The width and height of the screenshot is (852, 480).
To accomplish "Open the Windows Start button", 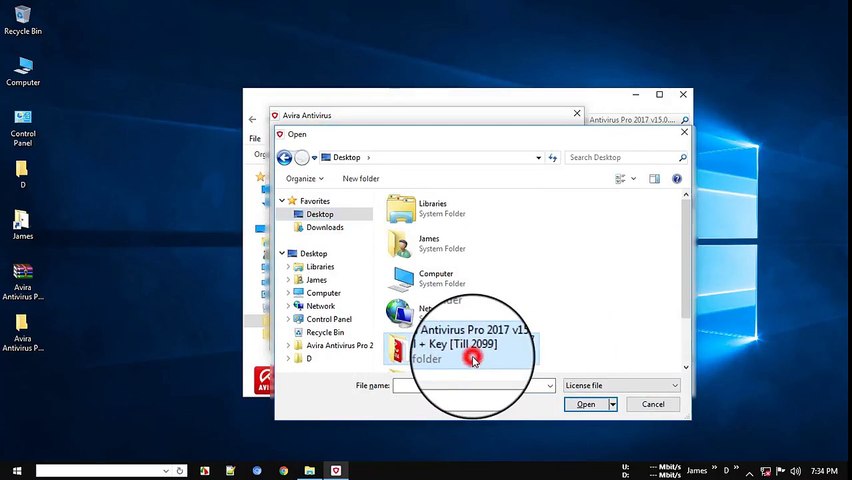I will coord(17,471).
